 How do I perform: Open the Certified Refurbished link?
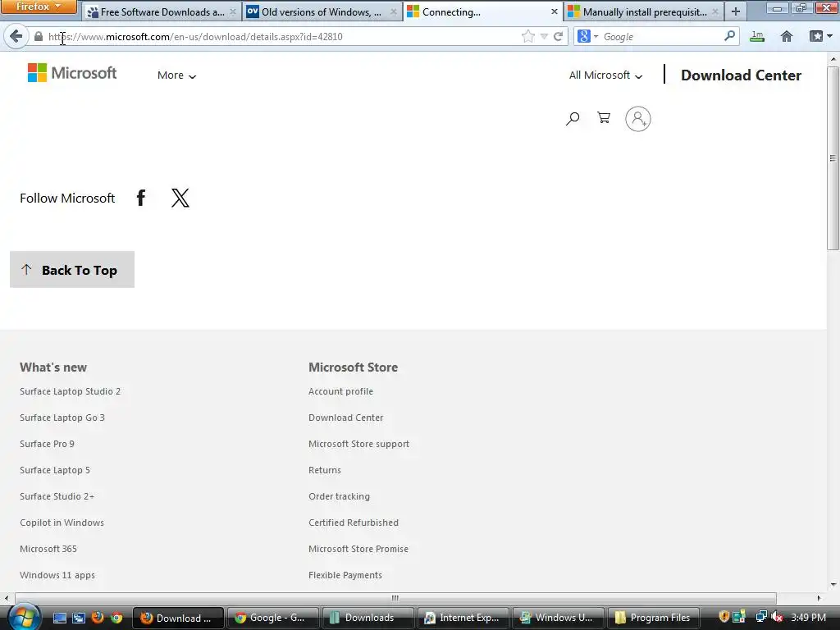pos(354,523)
